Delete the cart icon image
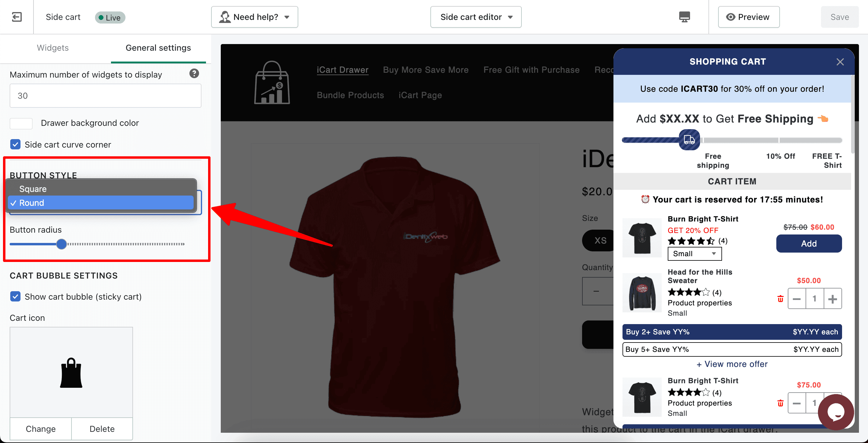 click(102, 429)
